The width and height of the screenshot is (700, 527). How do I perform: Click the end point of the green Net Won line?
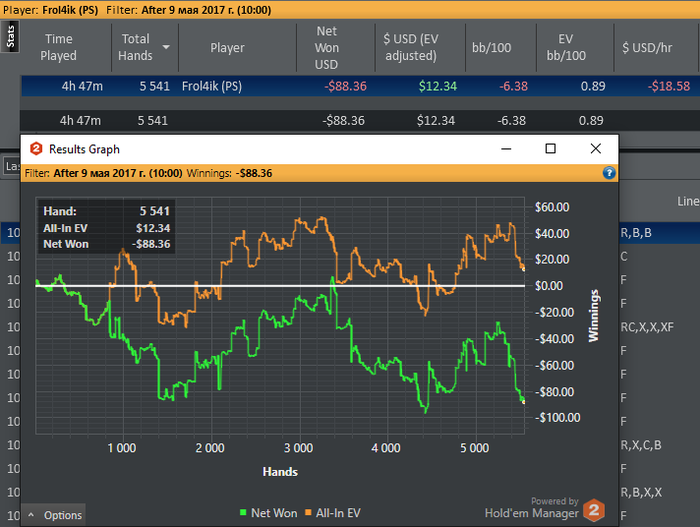pyautogui.click(x=523, y=402)
